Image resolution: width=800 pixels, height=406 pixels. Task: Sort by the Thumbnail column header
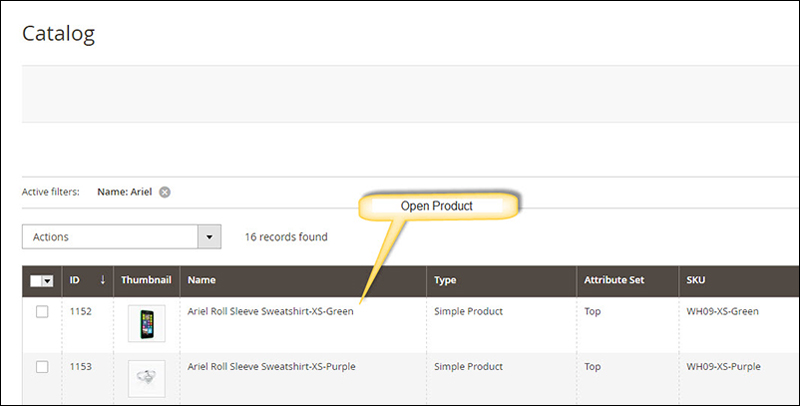(x=146, y=280)
